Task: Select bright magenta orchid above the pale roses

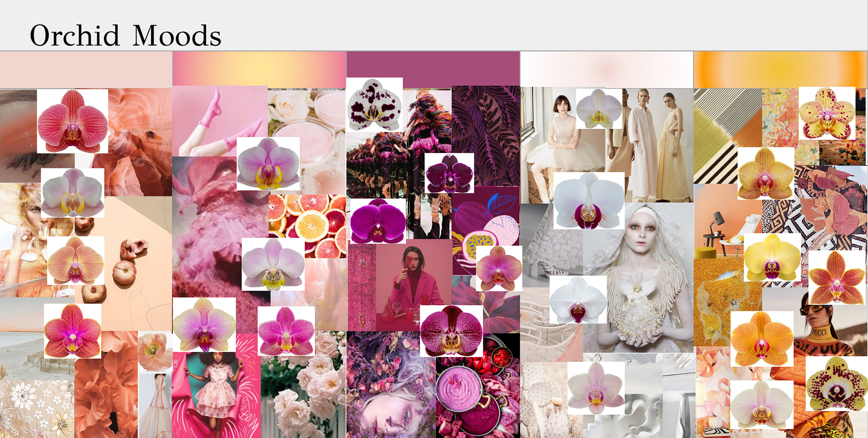Action: click(x=286, y=331)
